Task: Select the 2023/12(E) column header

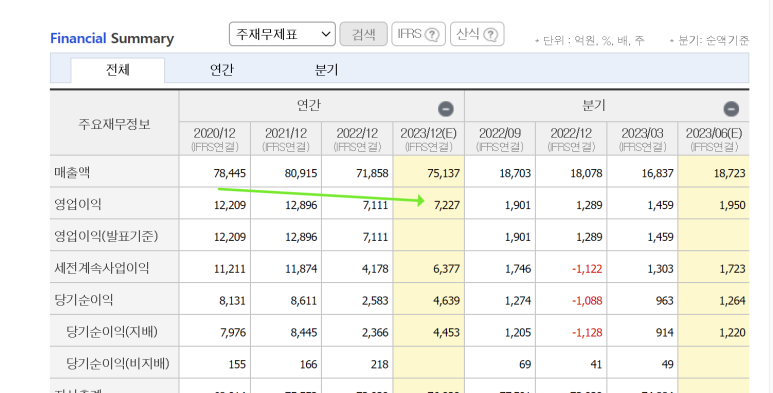Action: (428, 139)
